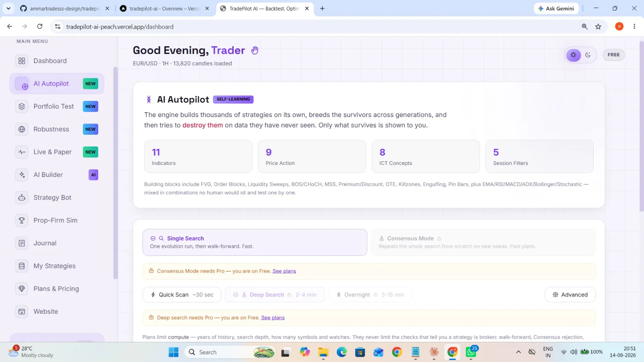Click the 8 ICT Concepts card
The height and width of the screenshot is (362, 644).
[426, 156]
